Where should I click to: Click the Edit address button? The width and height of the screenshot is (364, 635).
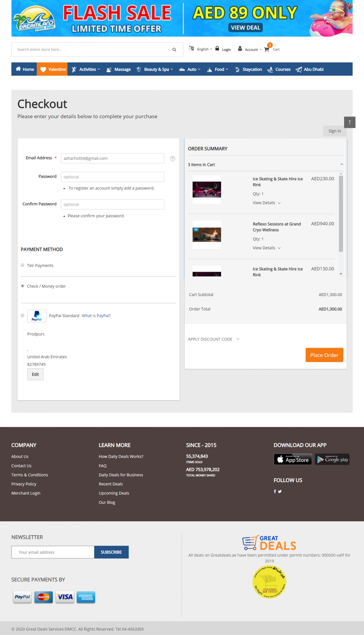pos(35,374)
